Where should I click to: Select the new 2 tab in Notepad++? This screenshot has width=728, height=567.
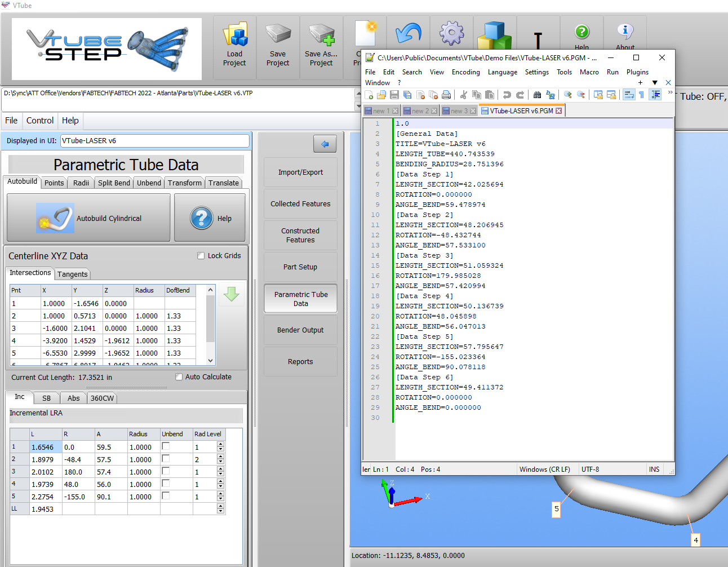point(421,111)
